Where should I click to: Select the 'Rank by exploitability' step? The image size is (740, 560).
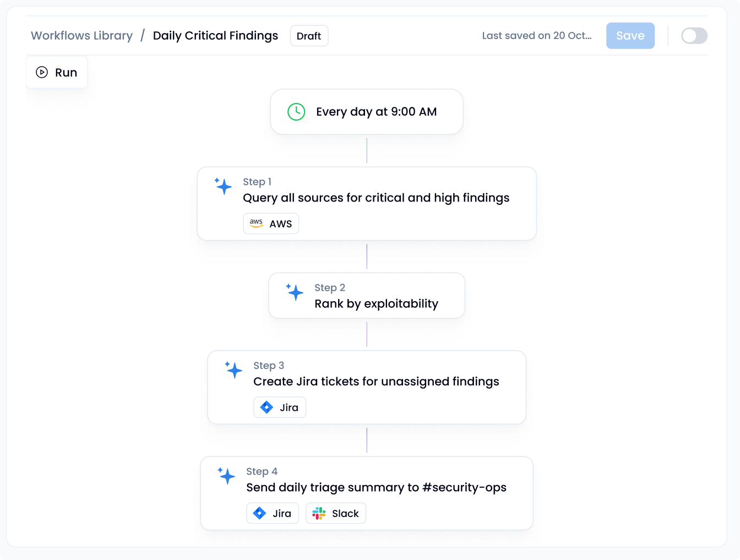376,304
